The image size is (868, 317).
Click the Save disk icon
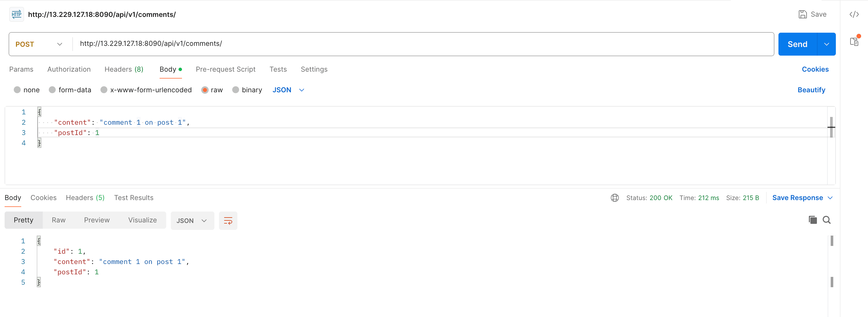pyautogui.click(x=803, y=14)
